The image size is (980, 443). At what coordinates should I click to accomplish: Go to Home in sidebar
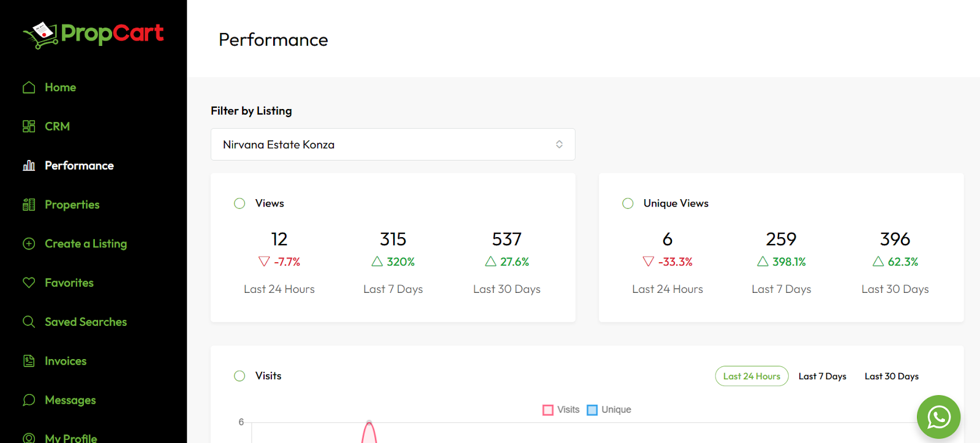[60, 87]
